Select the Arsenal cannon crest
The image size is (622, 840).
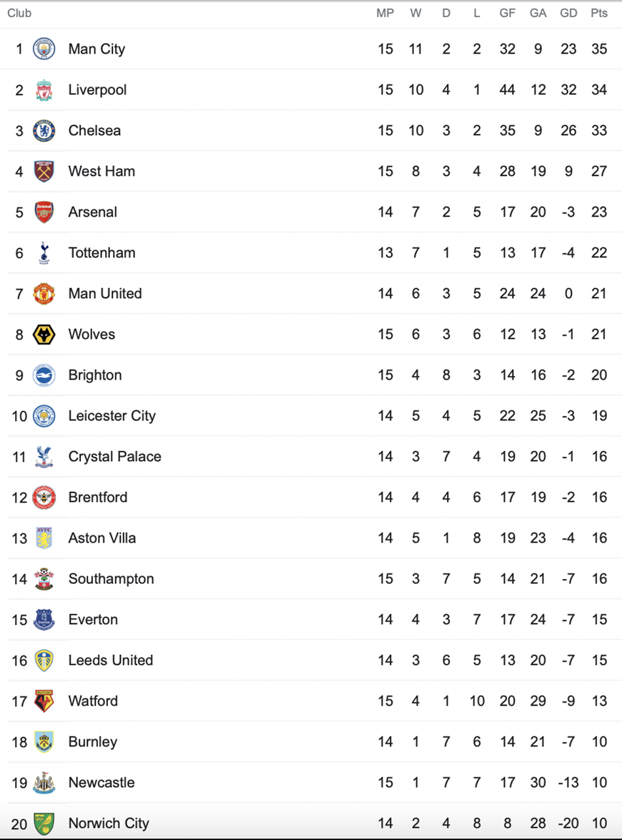pos(44,212)
